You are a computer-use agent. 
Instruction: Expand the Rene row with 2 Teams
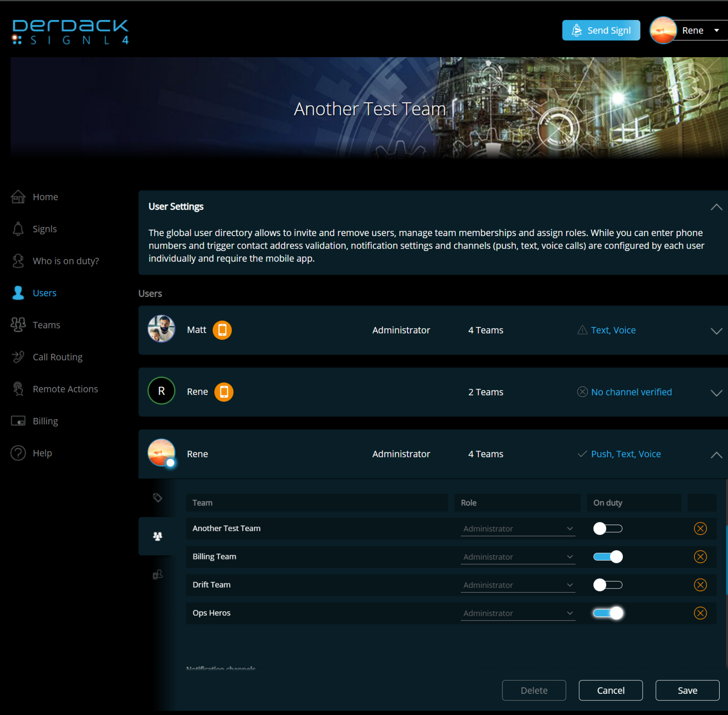(x=717, y=393)
